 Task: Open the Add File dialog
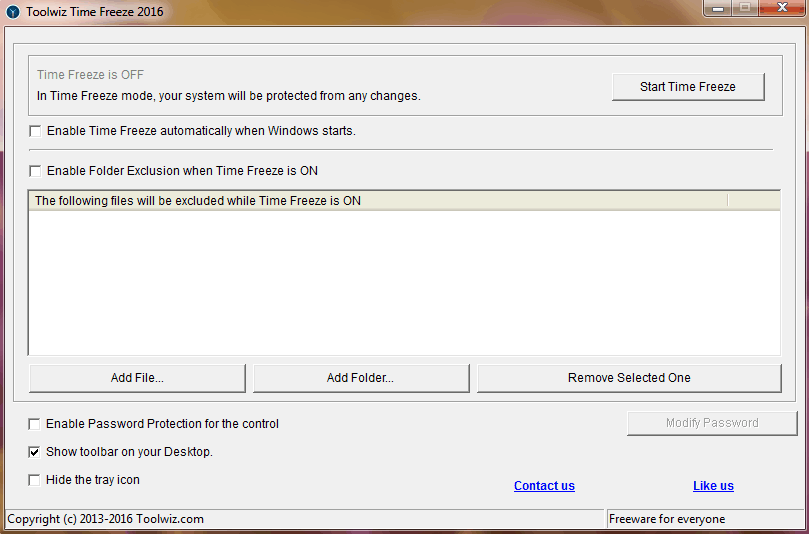tap(137, 378)
